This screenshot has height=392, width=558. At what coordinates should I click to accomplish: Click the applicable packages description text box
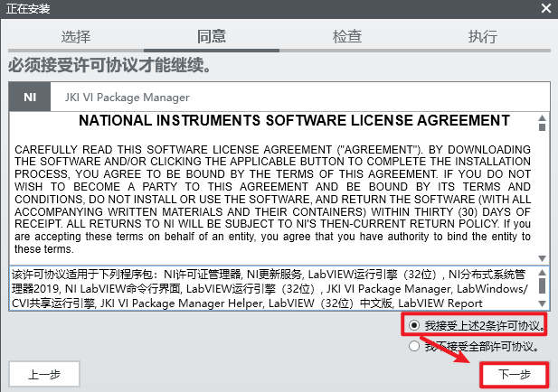coord(271,287)
